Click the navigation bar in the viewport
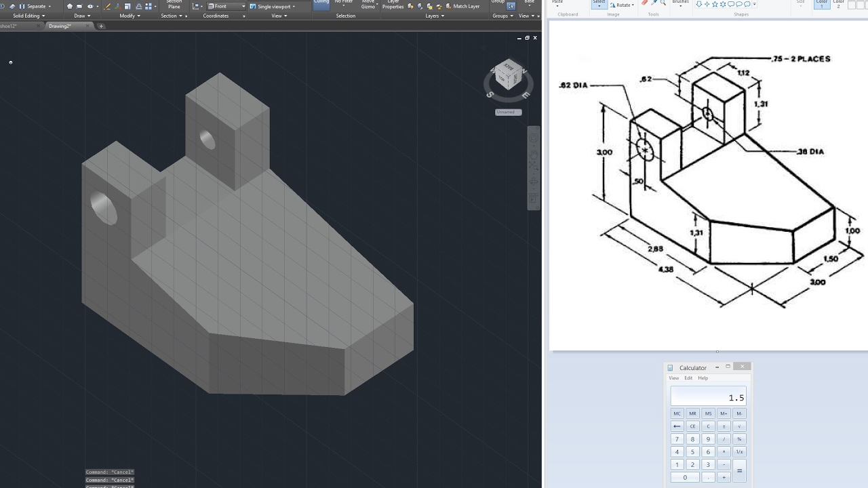 pyautogui.click(x=534, y=167)
